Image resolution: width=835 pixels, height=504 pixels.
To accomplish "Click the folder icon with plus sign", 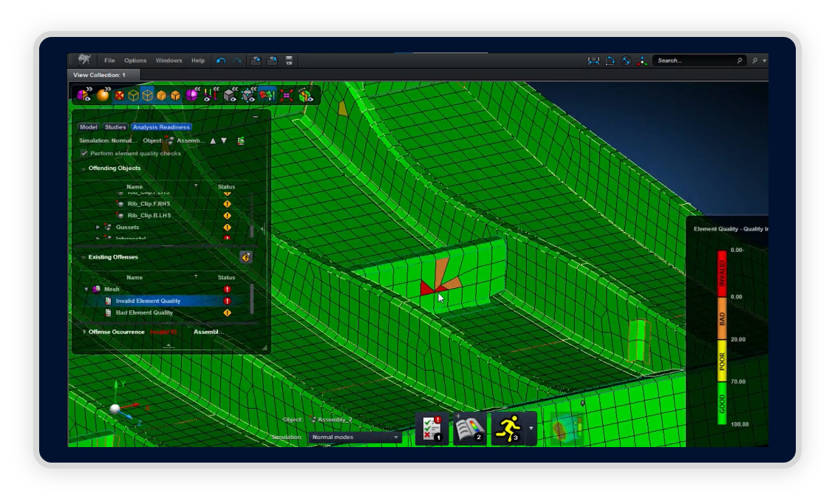I will [x=256, y=61].
